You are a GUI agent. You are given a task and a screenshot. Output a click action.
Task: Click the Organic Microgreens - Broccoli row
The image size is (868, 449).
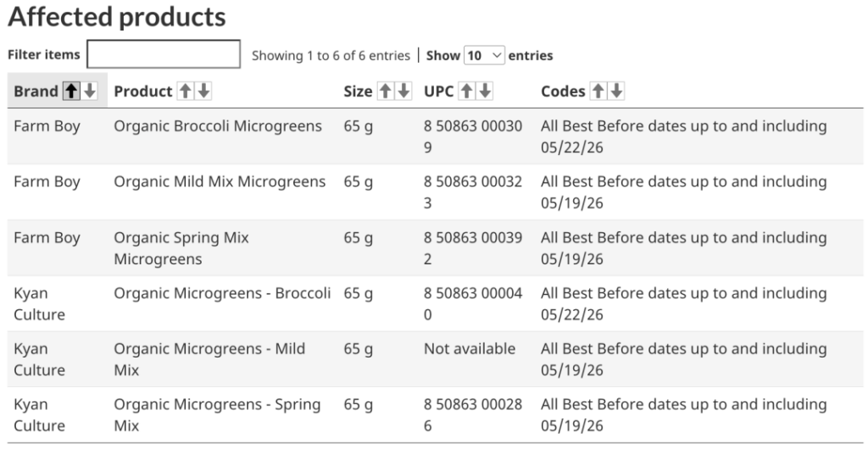pos(435,303)
